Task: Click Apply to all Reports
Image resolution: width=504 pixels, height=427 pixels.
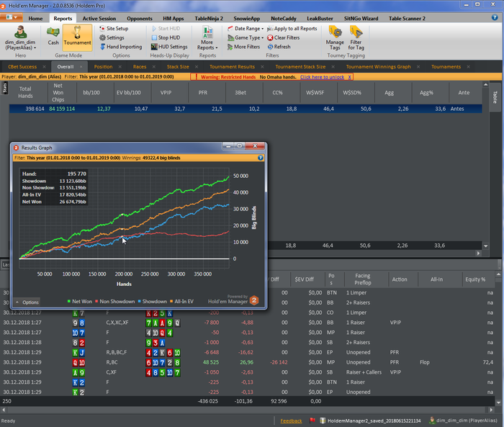Action: (292, 28)
